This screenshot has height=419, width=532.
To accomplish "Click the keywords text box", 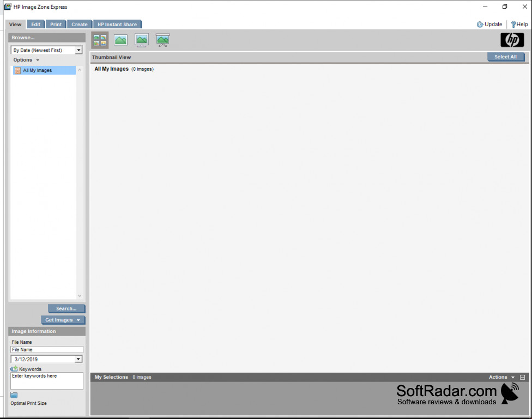I will (x=47, y=381).
